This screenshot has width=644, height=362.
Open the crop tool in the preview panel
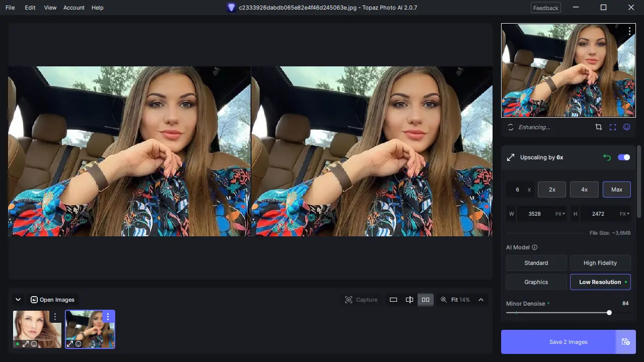tap(598, 127)
